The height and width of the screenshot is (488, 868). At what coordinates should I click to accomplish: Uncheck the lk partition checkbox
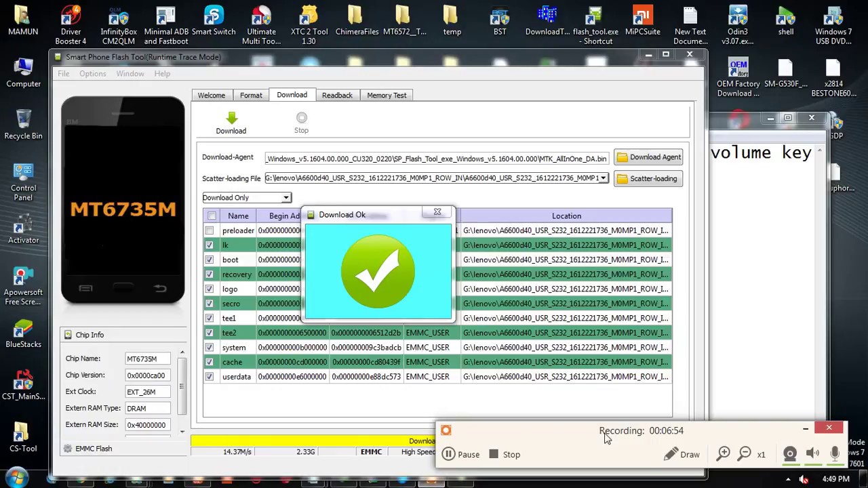coord(210,245)
